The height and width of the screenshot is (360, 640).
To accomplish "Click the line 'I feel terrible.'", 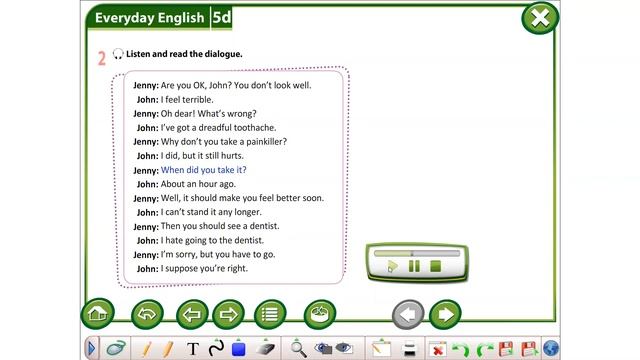I will click(x=187, y=100).
